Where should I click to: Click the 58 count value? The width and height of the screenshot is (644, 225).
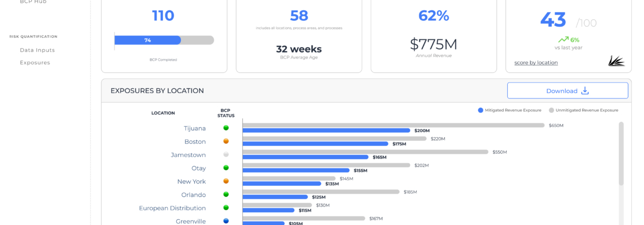[299, 16]
